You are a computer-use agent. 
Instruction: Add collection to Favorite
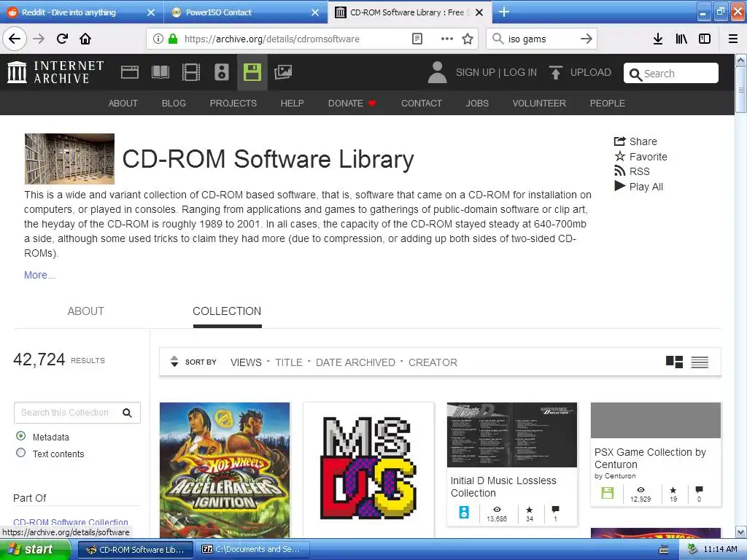point(640,157)
